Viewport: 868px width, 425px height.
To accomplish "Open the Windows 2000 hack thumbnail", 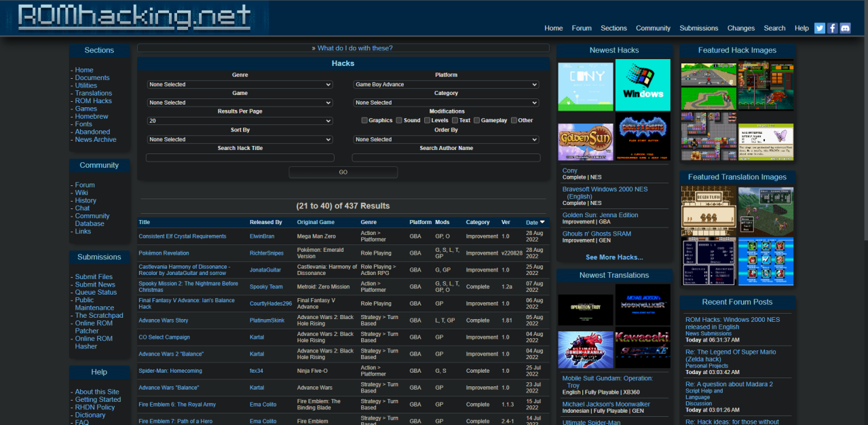I will point(643,85).
